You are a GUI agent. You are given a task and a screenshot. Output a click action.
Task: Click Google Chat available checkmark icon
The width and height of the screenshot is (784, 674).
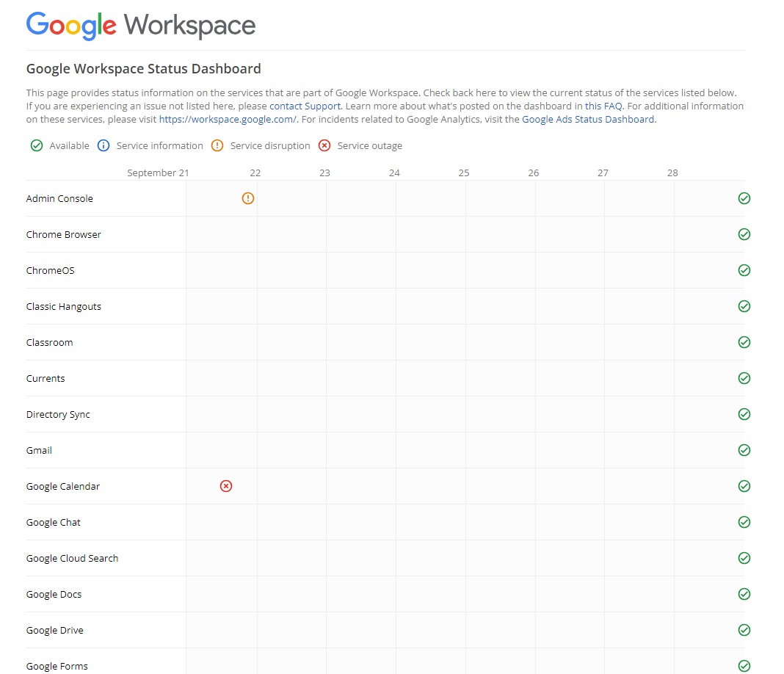tap(744, 523)
